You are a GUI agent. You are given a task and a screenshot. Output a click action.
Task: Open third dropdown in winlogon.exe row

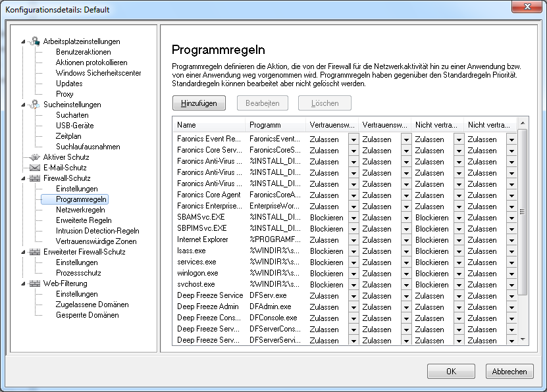coord(459,274)
